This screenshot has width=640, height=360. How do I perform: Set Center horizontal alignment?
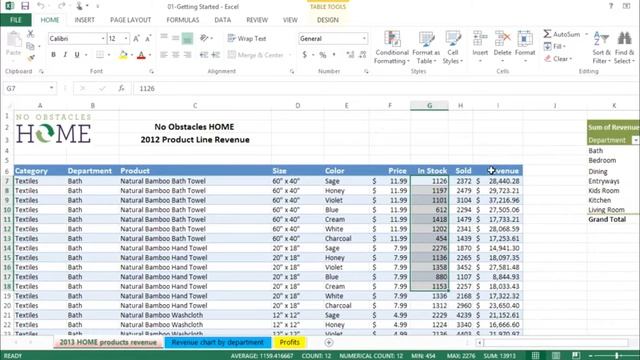tap(176, 55)
